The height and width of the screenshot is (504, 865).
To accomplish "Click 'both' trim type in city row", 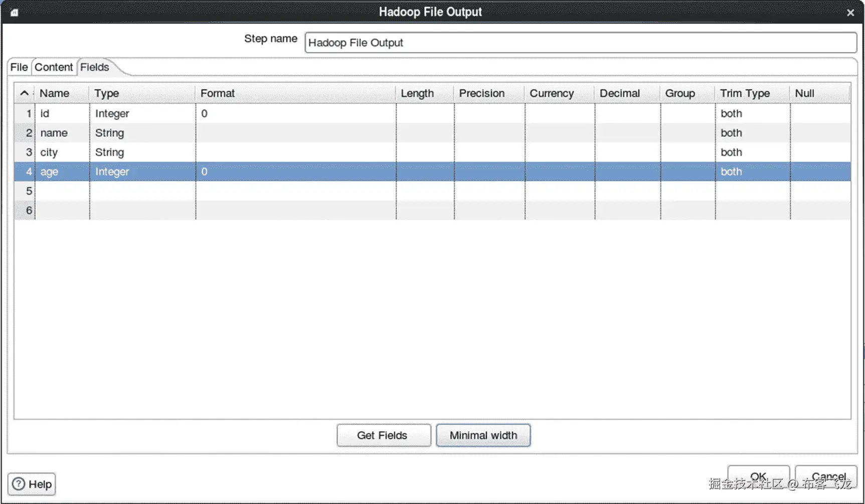I will [753, 152].
